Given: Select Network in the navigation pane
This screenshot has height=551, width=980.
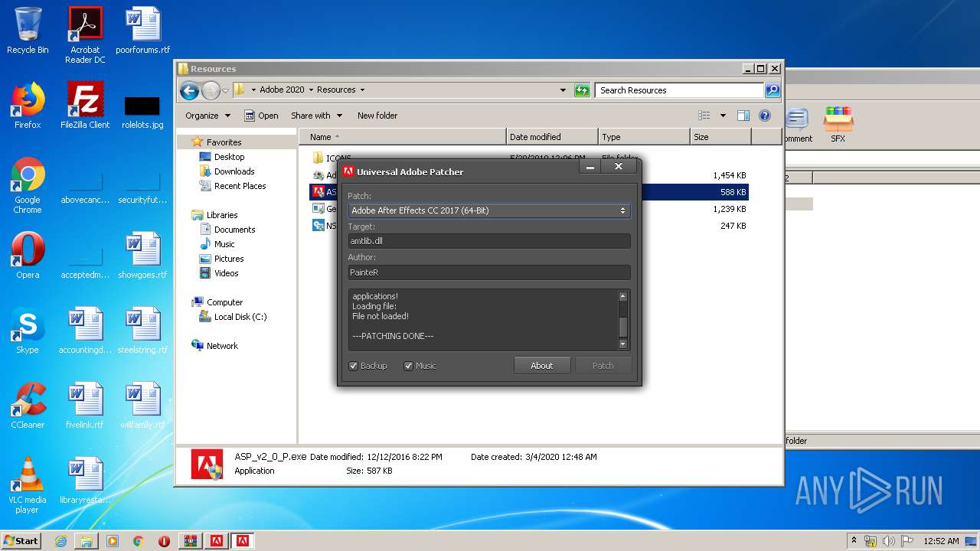Looking at the screenshot, I should point(222,346).
